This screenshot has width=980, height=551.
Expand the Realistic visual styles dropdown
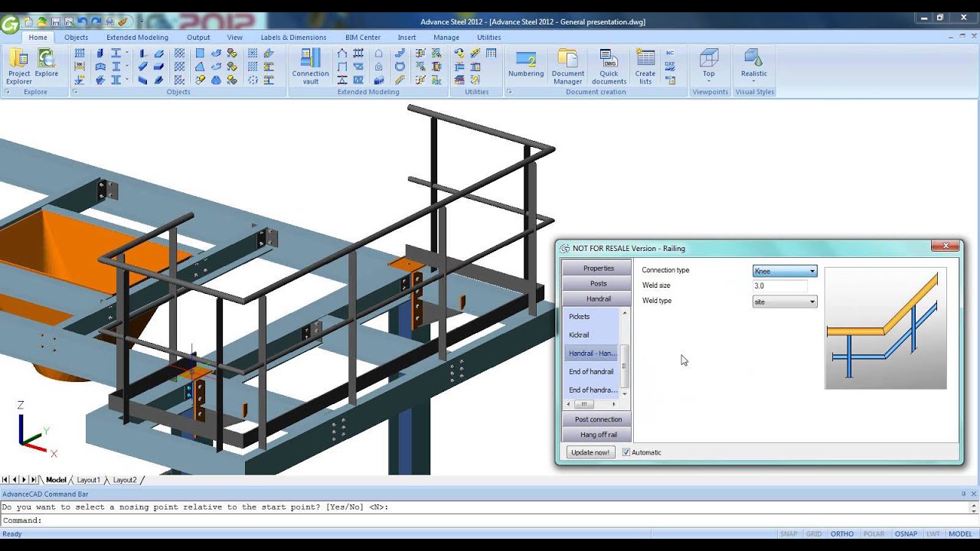pyautogui.click(x=754, y=80)
